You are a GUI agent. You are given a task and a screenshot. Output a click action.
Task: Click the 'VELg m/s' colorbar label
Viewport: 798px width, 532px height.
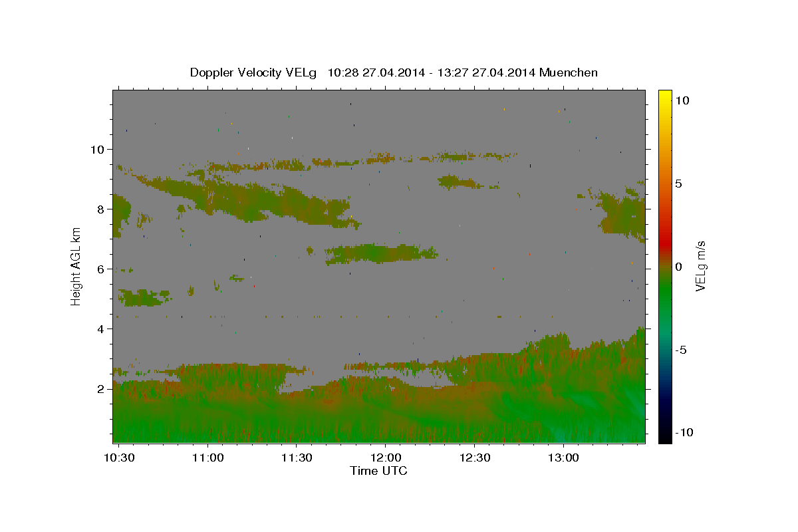[x=700, y=266]
